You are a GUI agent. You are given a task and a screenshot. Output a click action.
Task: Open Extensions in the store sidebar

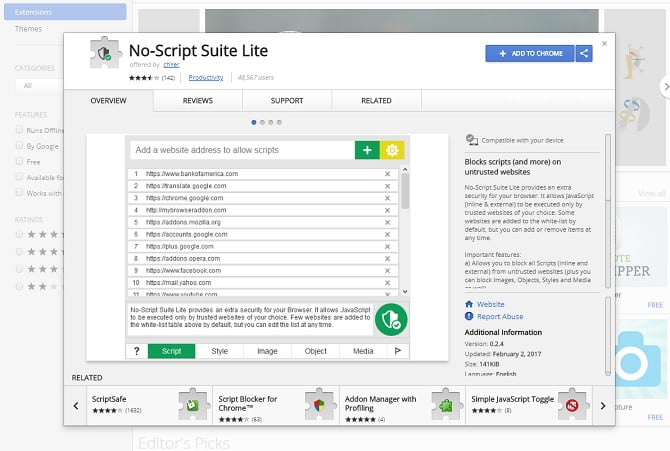[x=65, y=12]
